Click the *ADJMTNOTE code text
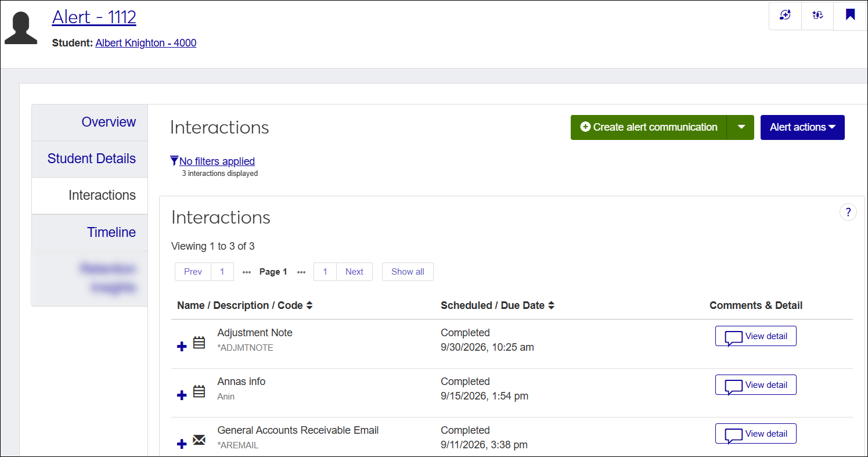The width and height of the screenshot is (868, 457). click(x=245, y=348)
